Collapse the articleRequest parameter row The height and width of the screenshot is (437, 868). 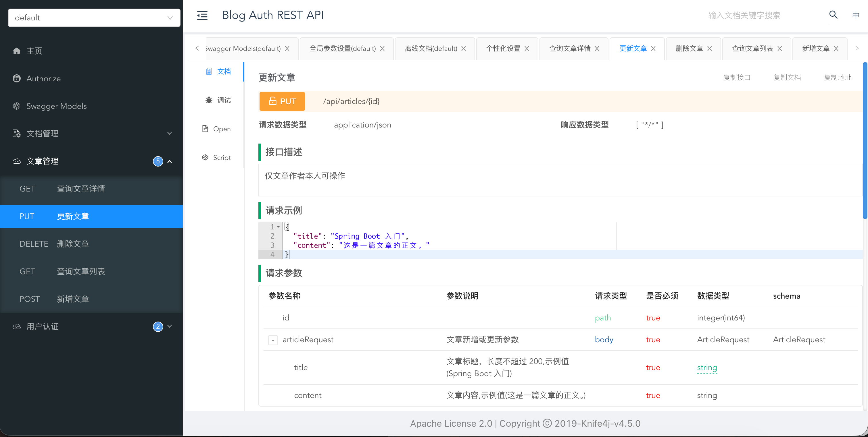[273, 340]
